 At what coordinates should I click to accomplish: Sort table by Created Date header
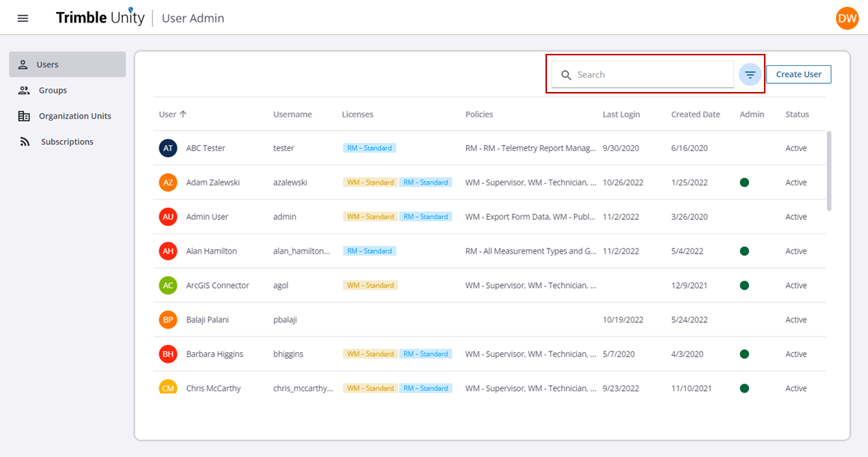[x=695, y=114]
